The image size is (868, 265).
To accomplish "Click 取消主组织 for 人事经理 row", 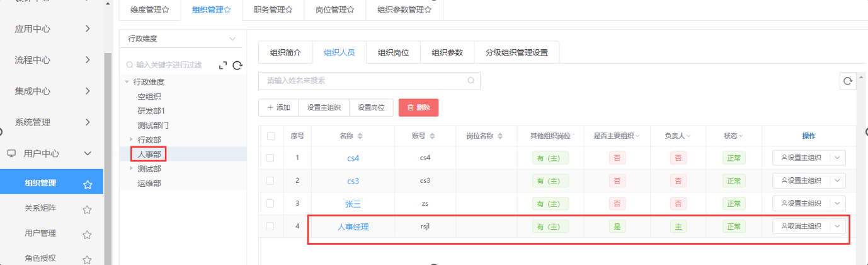I will (x=801, y=226).
